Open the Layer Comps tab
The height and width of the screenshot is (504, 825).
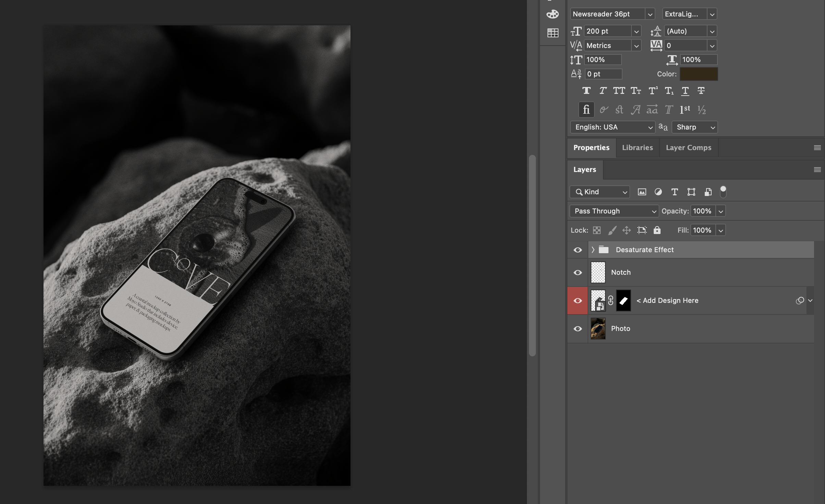688,148
